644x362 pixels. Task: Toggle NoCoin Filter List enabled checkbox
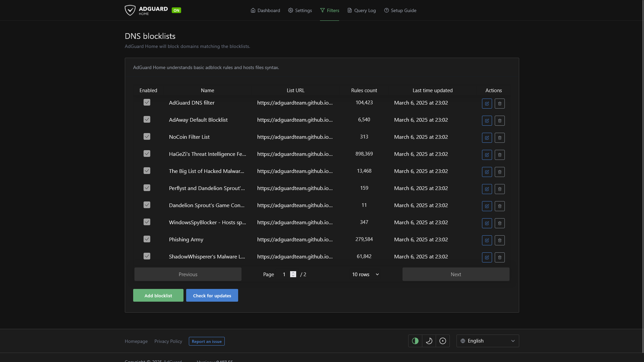[147, 136]
